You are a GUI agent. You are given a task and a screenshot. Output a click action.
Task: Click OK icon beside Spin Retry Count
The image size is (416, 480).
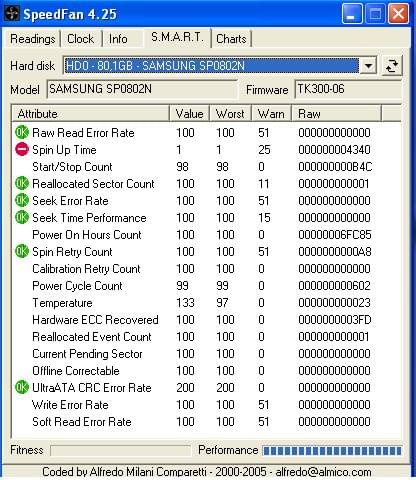[22, 251]
